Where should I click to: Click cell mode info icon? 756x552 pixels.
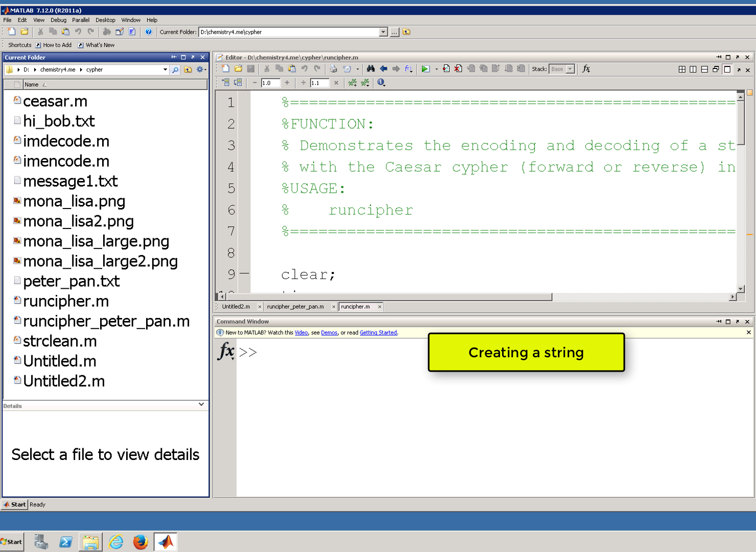381,82
